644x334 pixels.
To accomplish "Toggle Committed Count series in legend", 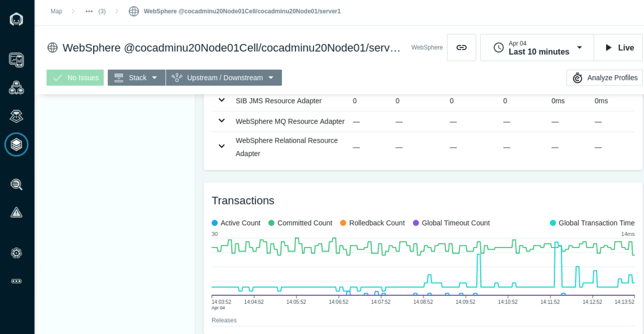I will click(x=300, y=223).
